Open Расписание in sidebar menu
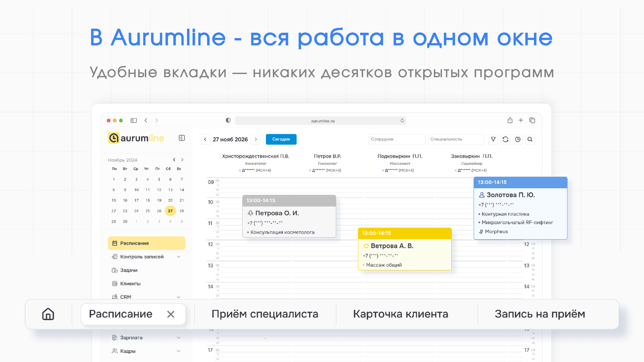 coord(147,243)
